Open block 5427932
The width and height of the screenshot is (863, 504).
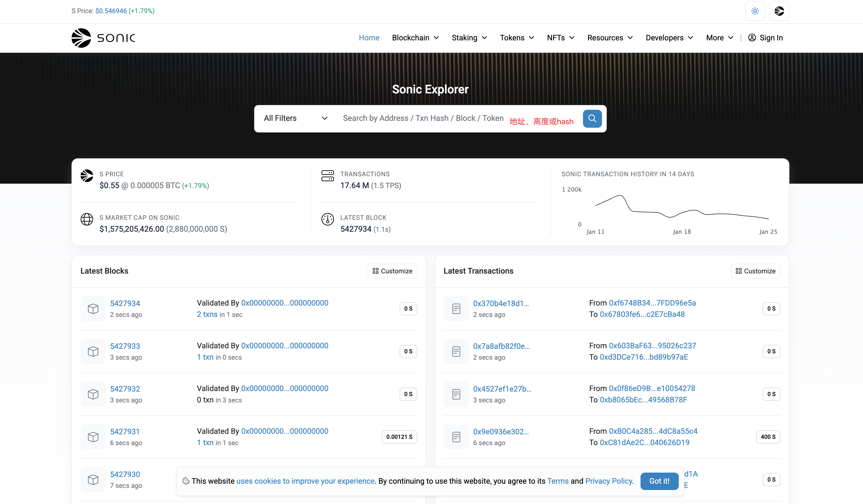pos(125,389)
